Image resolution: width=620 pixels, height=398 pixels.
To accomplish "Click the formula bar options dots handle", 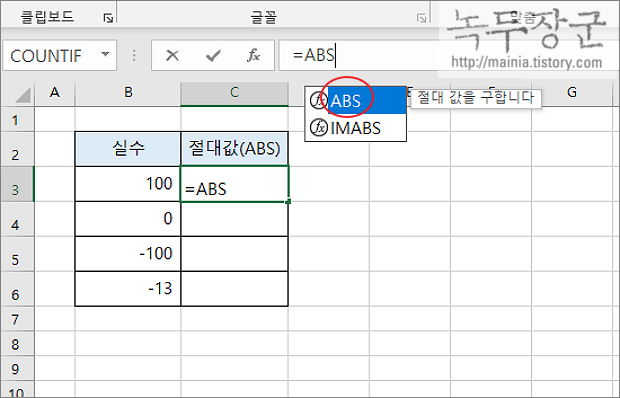I will 134,55.
